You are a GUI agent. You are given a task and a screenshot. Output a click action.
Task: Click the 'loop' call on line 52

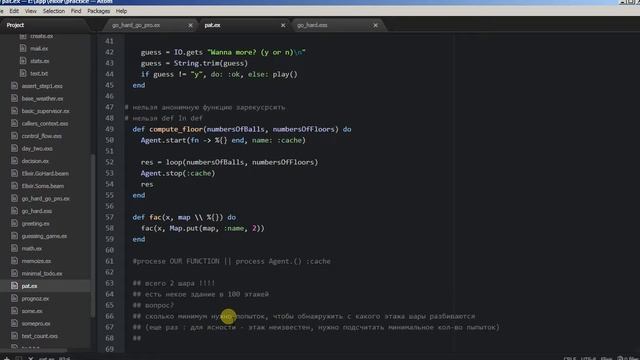173,162
